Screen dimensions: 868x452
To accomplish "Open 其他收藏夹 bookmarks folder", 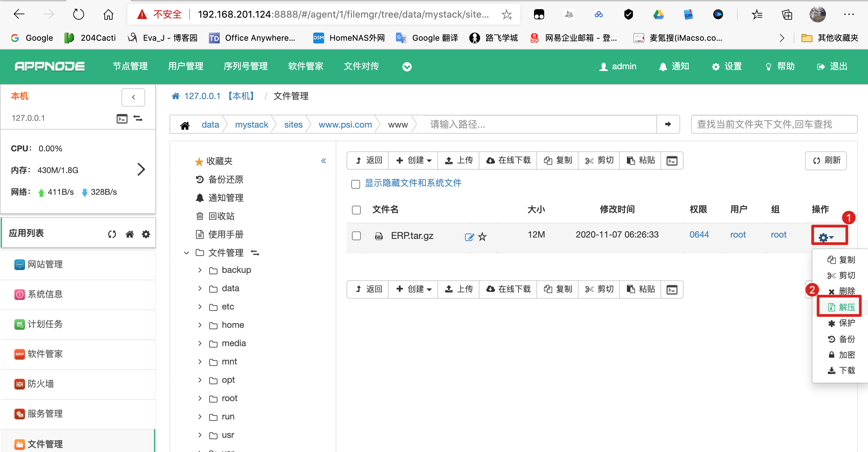I will [829, 38].
